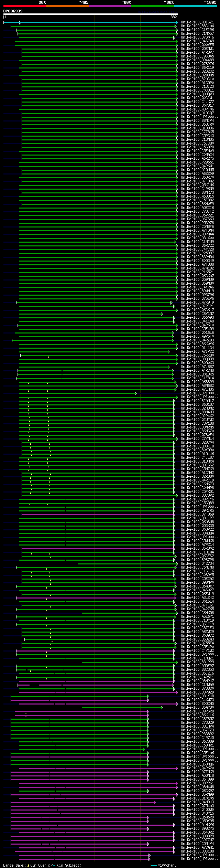220x868 pixels.
Task: Click the UniRef100_O42734 entry
Action: coord(197,564)
